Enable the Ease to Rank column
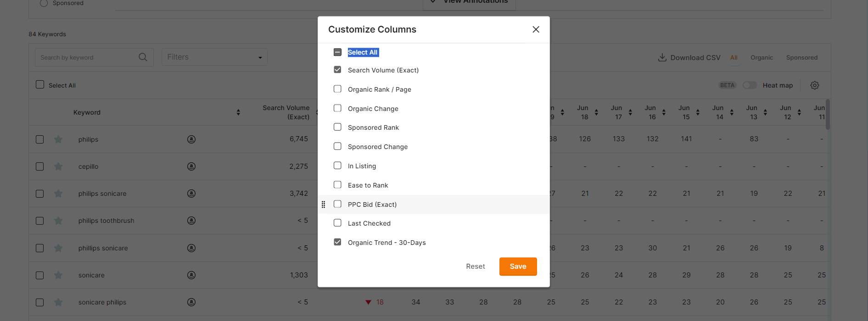Viewport: 868px width, 321px height. pos(337,185)
